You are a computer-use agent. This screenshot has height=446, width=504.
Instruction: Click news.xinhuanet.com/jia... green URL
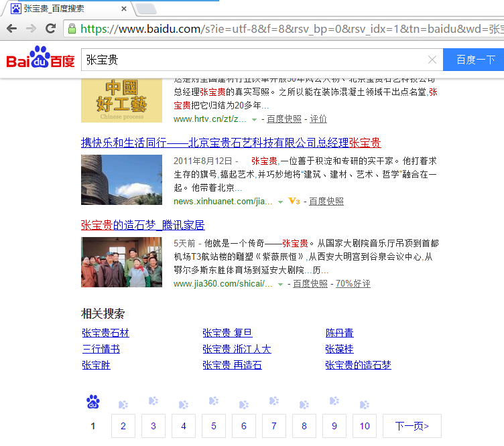223,202
